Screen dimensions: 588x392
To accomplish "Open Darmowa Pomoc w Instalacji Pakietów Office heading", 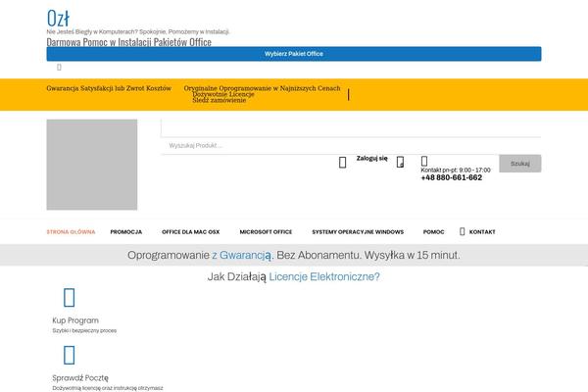I will coord(129,42).
